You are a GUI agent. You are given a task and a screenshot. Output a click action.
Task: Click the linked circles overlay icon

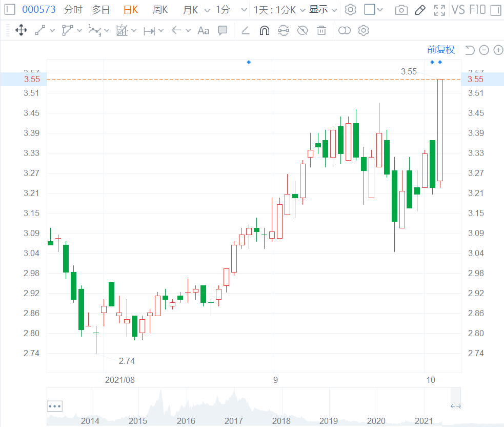(344, 31)
